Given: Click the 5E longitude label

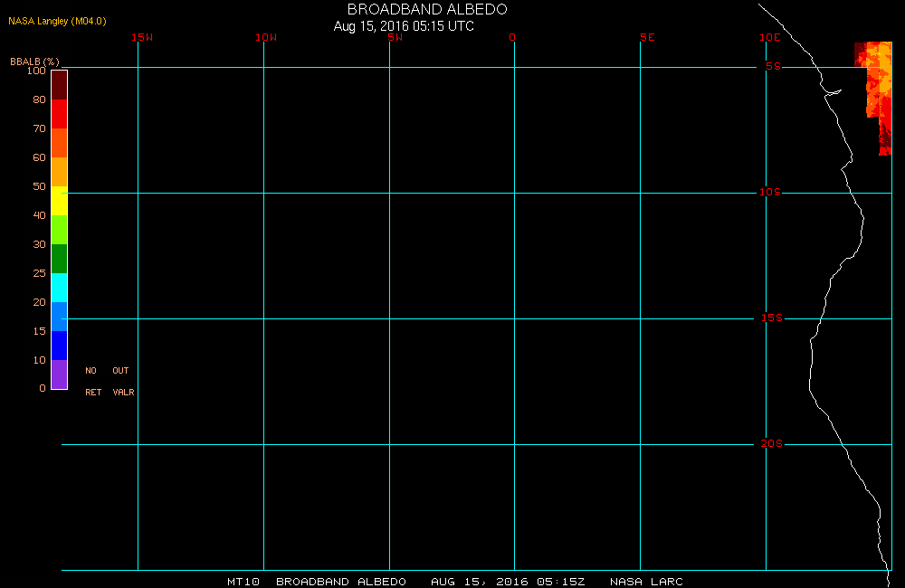Looking at the screenshot, I should coord(647,37).
